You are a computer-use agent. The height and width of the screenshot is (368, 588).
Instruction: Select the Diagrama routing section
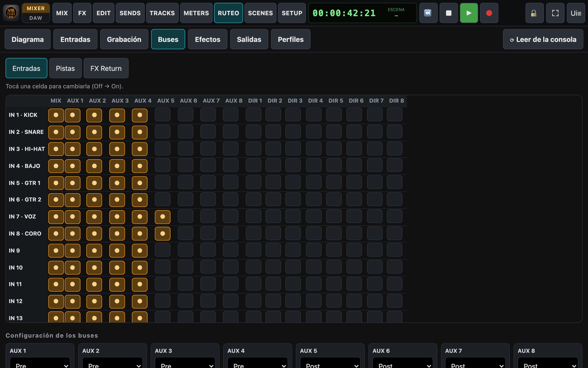click(28, 39)
